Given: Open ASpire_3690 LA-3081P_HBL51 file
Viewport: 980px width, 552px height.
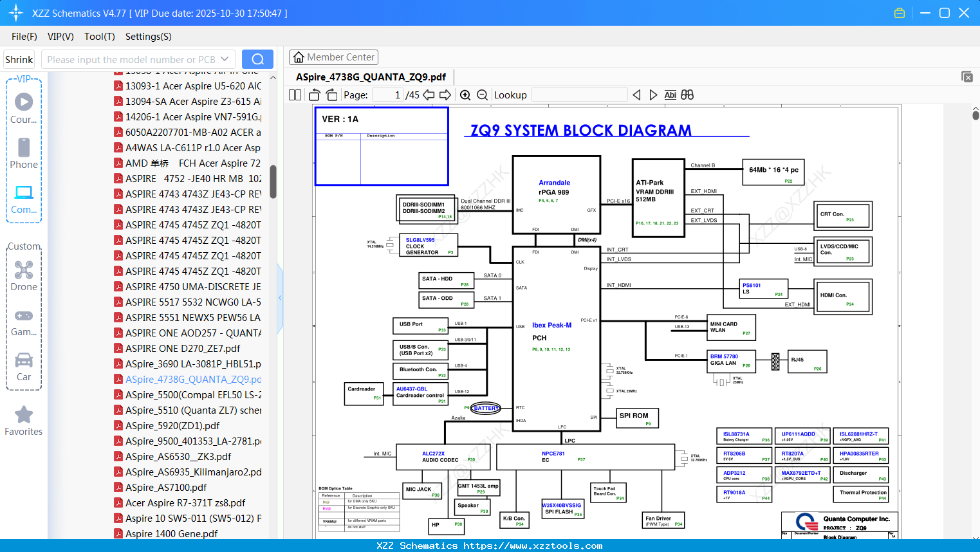Looking at the screenshot, I should coord(187,363).
